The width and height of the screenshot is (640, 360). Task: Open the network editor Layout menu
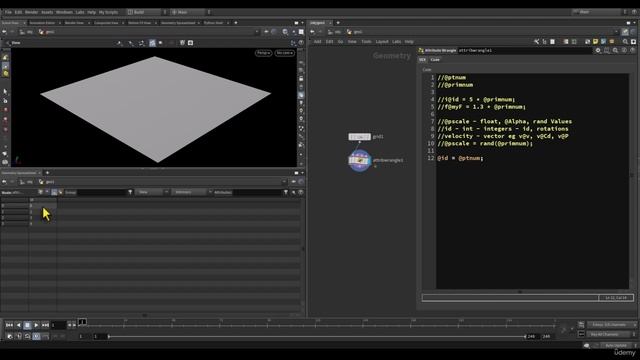382,42
